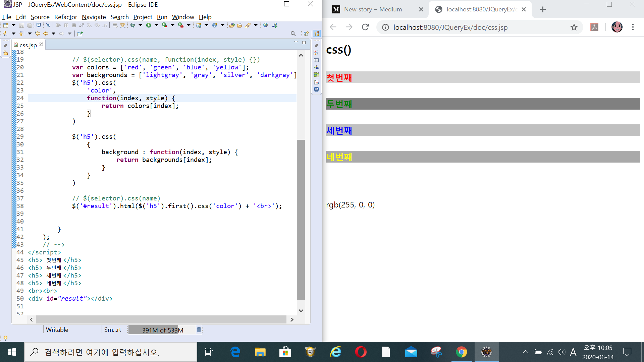Click the Debug bug icon
The image size is (644, 362).
click(133, 25)
